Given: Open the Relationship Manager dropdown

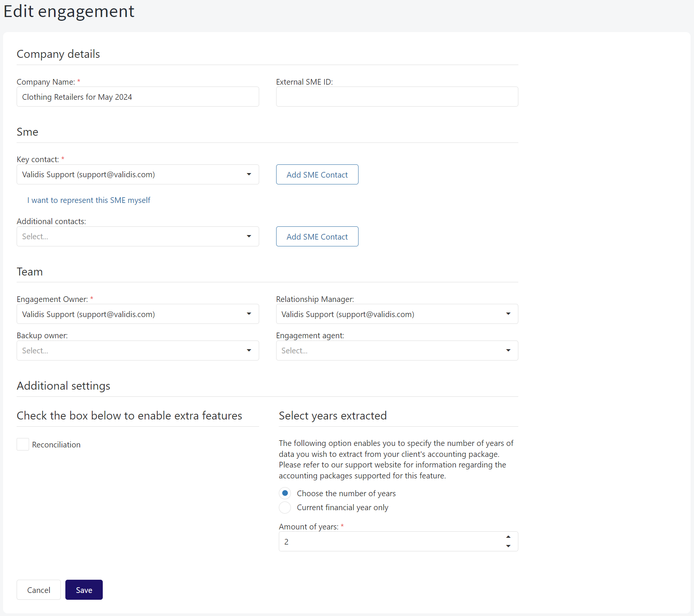Looking at the screenshot, I should pyautogui.click(x=397, y=314).
